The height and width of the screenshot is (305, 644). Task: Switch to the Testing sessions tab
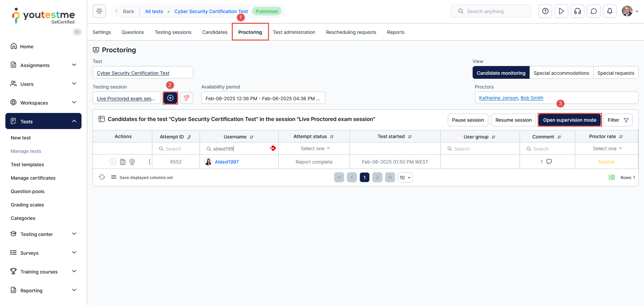click(173, 32)
